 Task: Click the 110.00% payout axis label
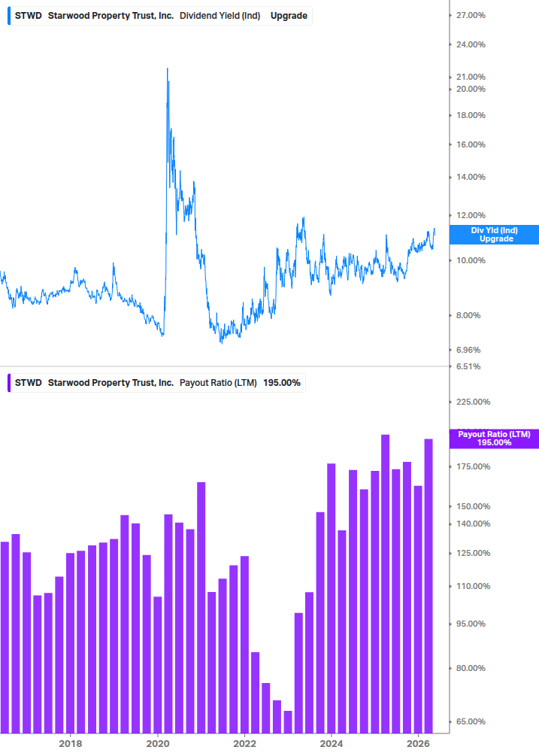[x=473, y=586]
